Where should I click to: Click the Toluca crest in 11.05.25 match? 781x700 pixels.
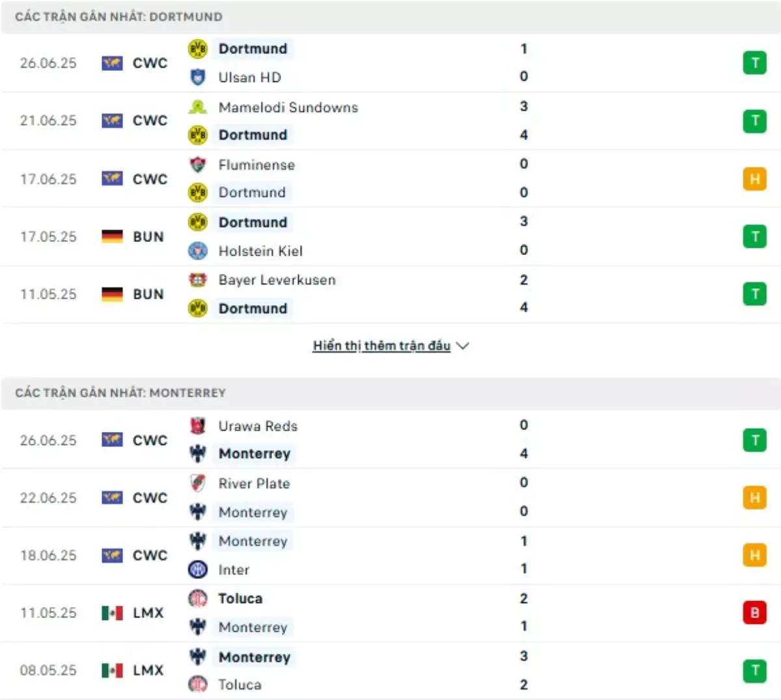click(x=197, y=599)
